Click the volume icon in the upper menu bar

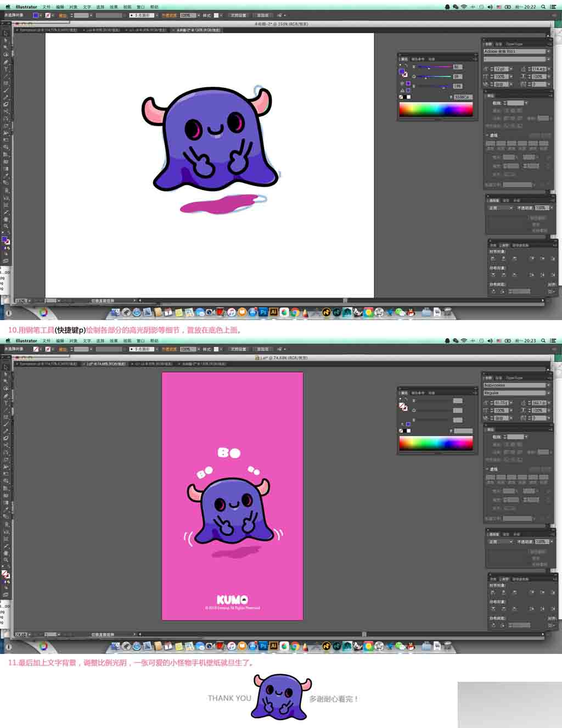click(x=490, y=7)
